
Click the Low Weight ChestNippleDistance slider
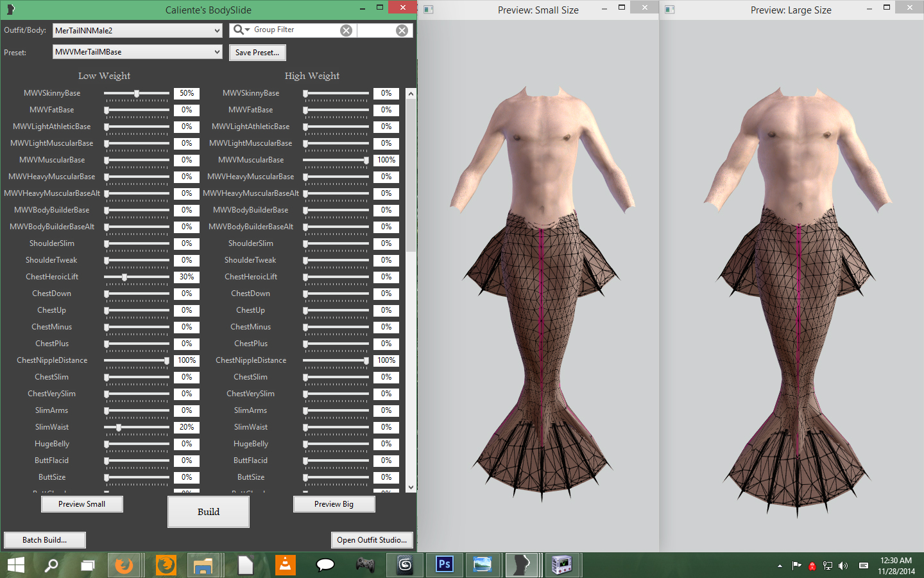[x=137, y=361]
